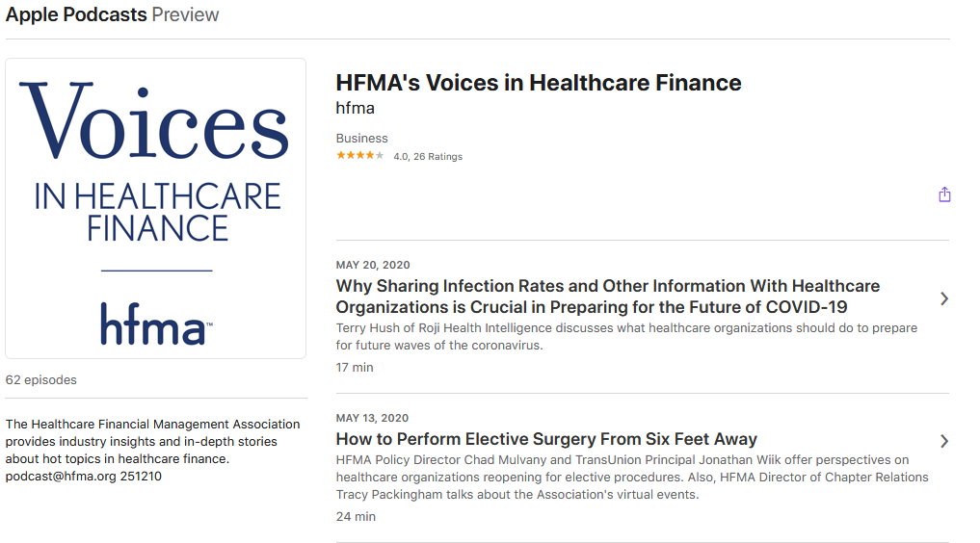Click the Chad Mulvany episode description
The height and width of the screenshot is (543, 980).
pyautogui.click(x=632, y=477)
